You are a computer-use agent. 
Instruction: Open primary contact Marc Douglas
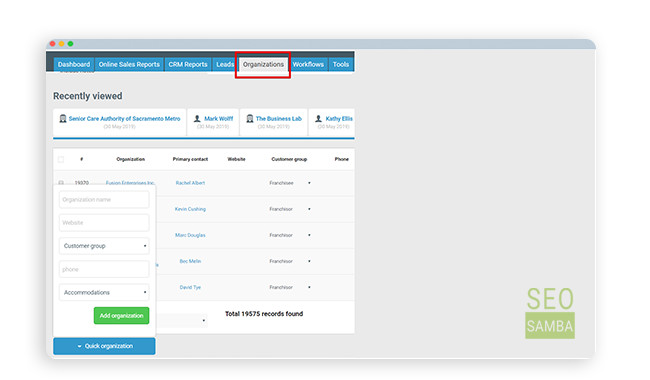click(x=190, y=235)
